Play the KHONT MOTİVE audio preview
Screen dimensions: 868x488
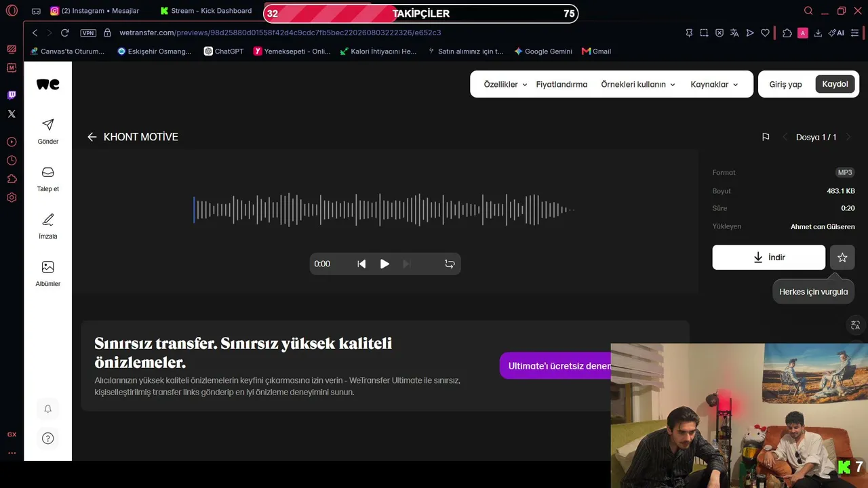tap(384, 264)
